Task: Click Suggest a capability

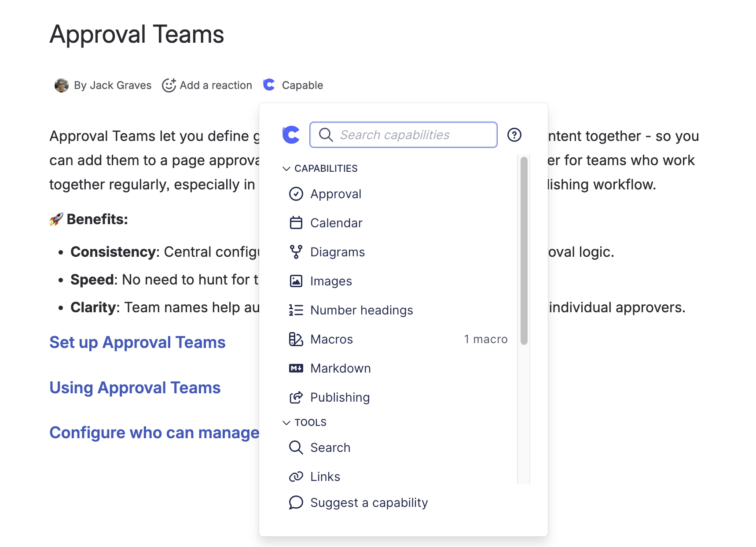Action: click(x=369, y=503)
